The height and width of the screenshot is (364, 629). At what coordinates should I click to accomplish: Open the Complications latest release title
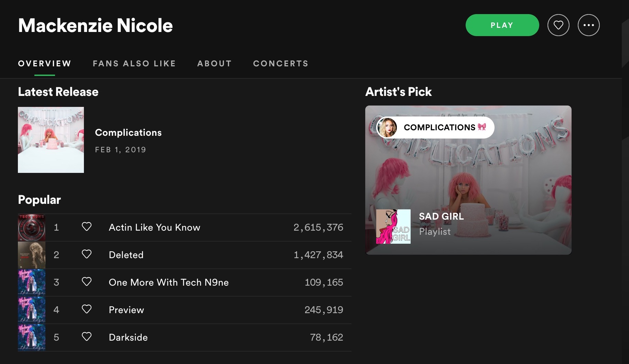point(128,133)
